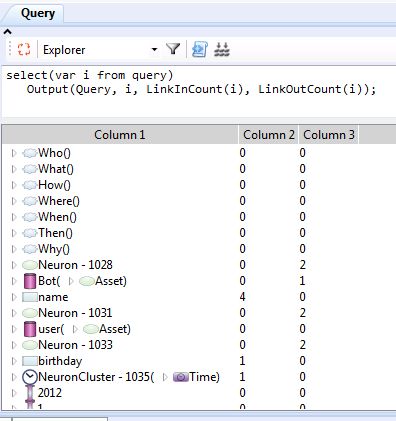Expand the Neuron - 1031 row
The height and width of the screenshot is (421, 396).
pos(14,313)
